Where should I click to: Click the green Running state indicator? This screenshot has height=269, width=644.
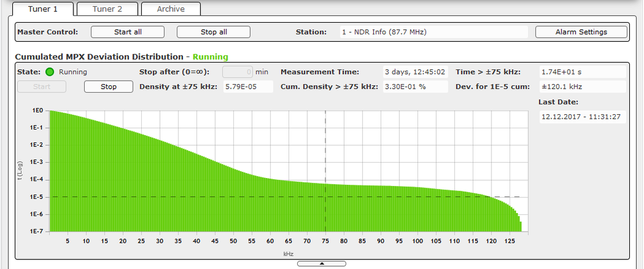tap(50, 72)
